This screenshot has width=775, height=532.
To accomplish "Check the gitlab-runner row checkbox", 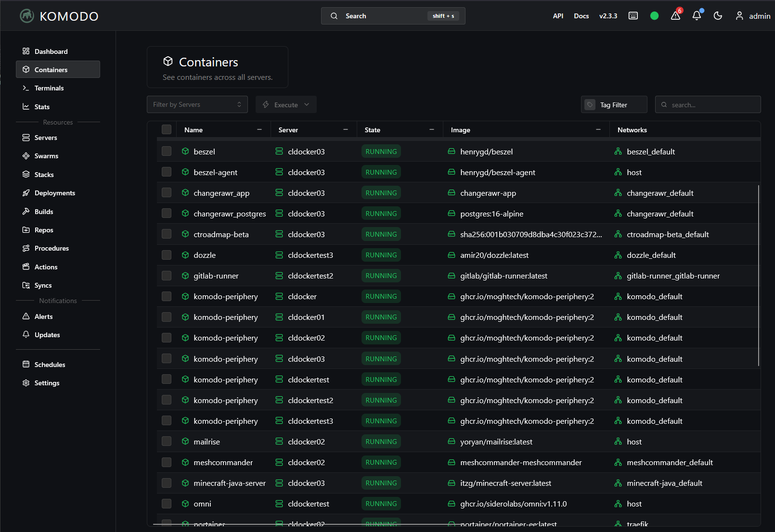I will [167, 276].
